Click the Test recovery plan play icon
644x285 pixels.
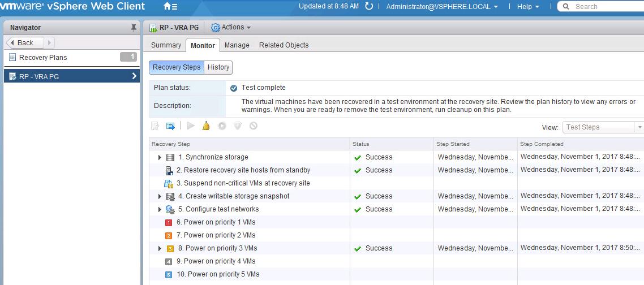(191, 126)
